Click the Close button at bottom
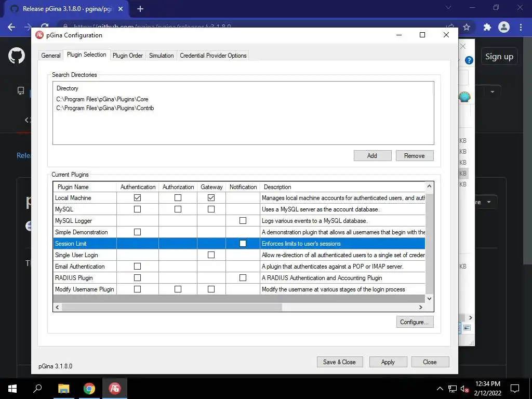 (x=430, y=362)
